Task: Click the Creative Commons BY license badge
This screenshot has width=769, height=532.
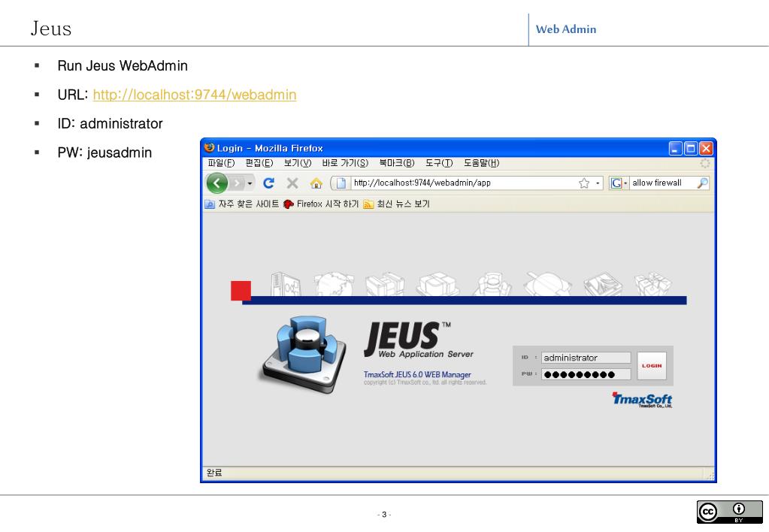Action: coord(729,512)
